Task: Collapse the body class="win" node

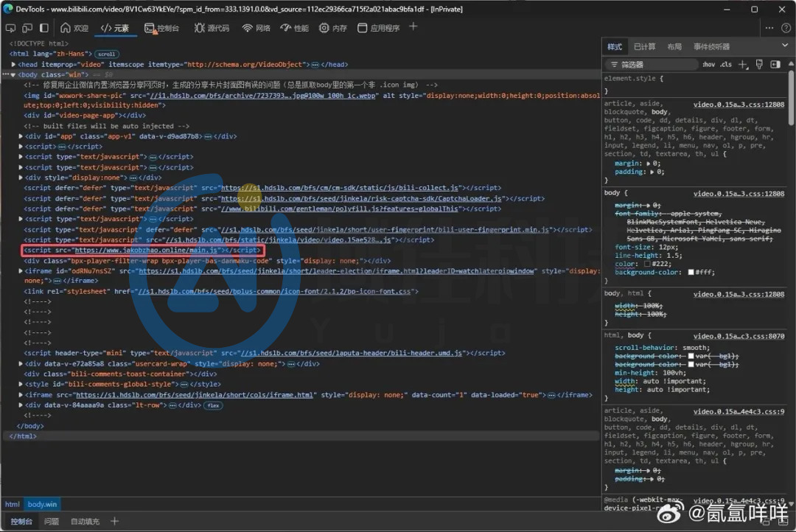Action: click(13, 74)
